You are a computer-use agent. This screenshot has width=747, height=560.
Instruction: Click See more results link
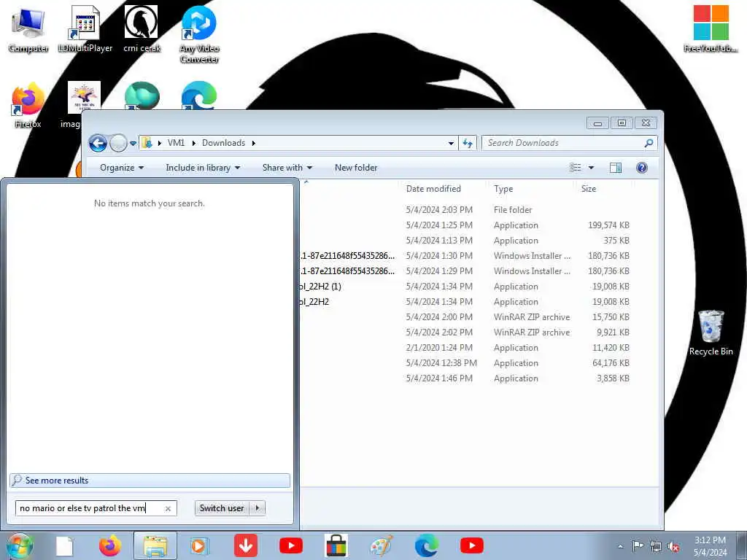pos(150,481)
